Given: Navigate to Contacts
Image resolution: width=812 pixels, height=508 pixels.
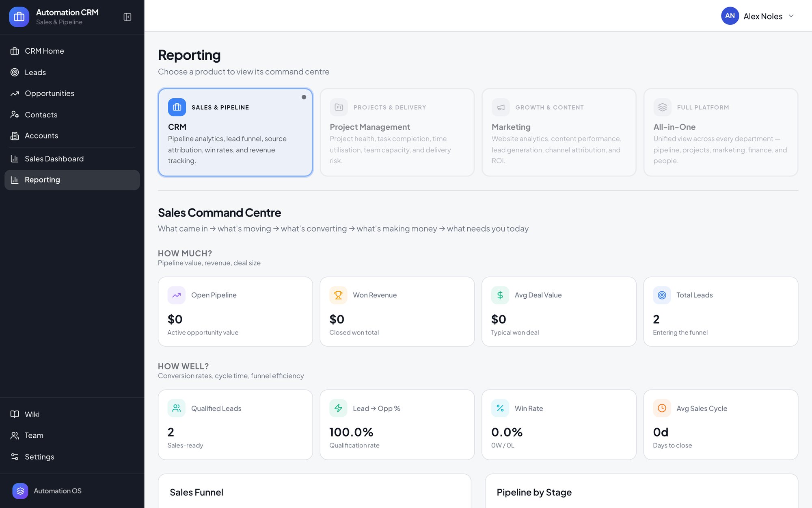Looking at the screenshot, I should coord(72,115).
